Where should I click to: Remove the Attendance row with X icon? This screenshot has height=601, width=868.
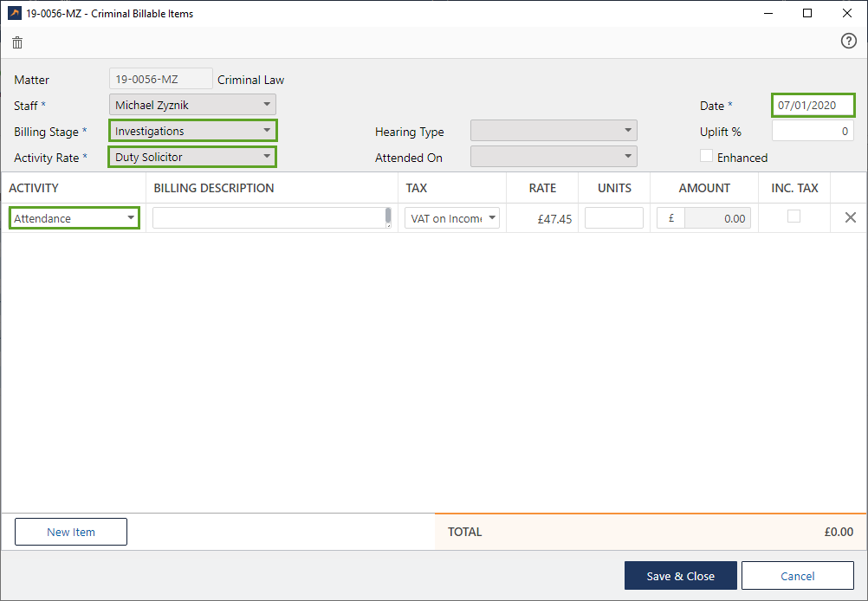850,218
